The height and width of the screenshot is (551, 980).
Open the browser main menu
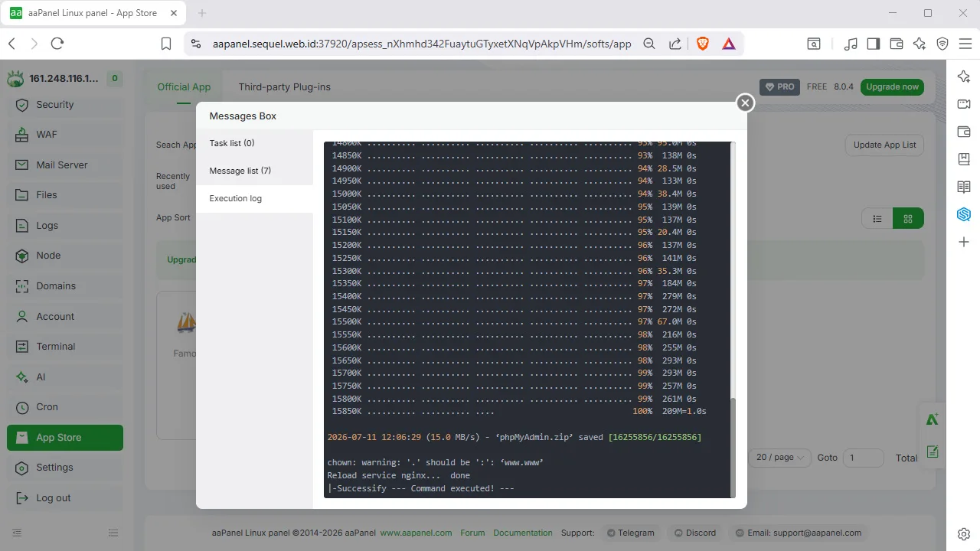[965, 44]
